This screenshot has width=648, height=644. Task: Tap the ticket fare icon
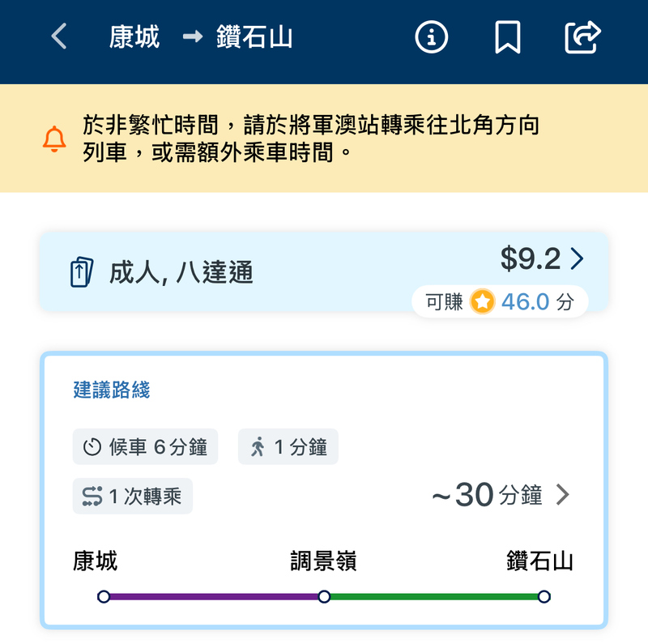pos(79,272)
